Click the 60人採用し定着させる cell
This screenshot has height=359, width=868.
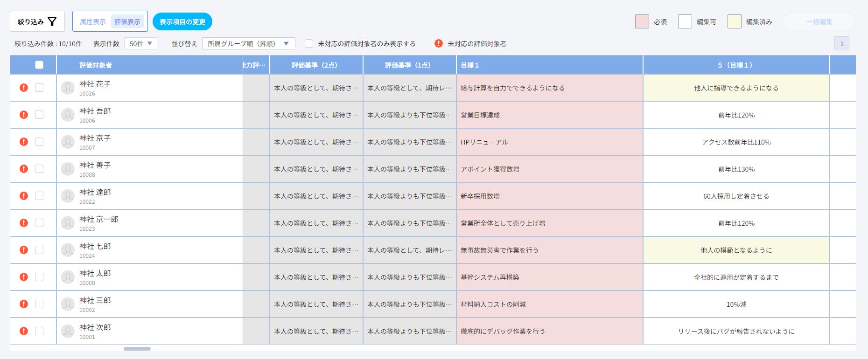pyautogui.click(x=736, y=196)
